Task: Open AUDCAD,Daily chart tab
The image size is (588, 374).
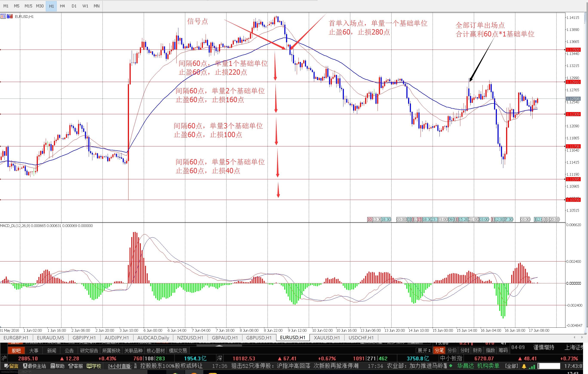Action: click(153, 338)
